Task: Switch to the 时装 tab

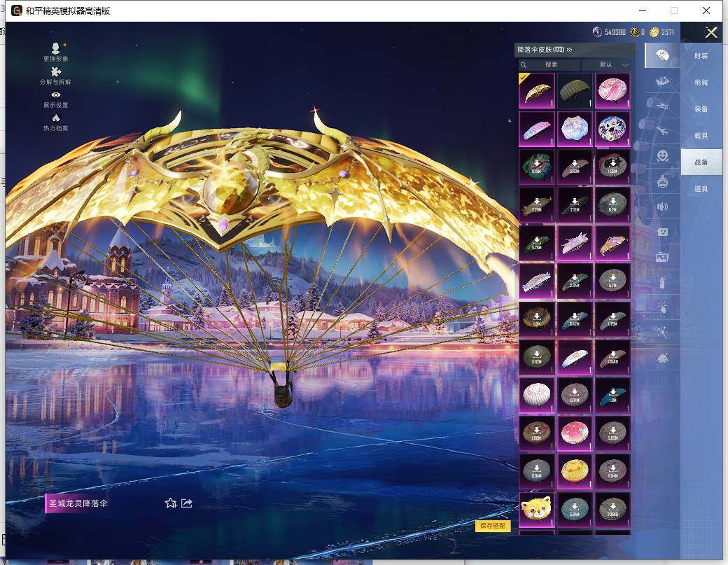Action: coord(701,55)
